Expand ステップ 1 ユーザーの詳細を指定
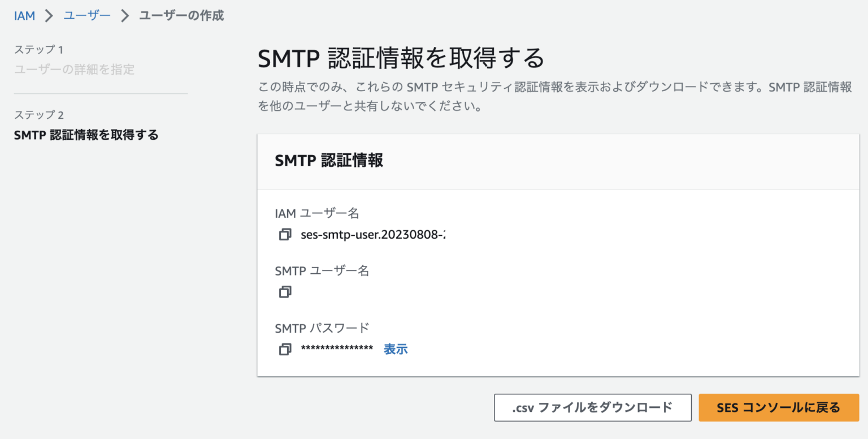 click(74, 69)
